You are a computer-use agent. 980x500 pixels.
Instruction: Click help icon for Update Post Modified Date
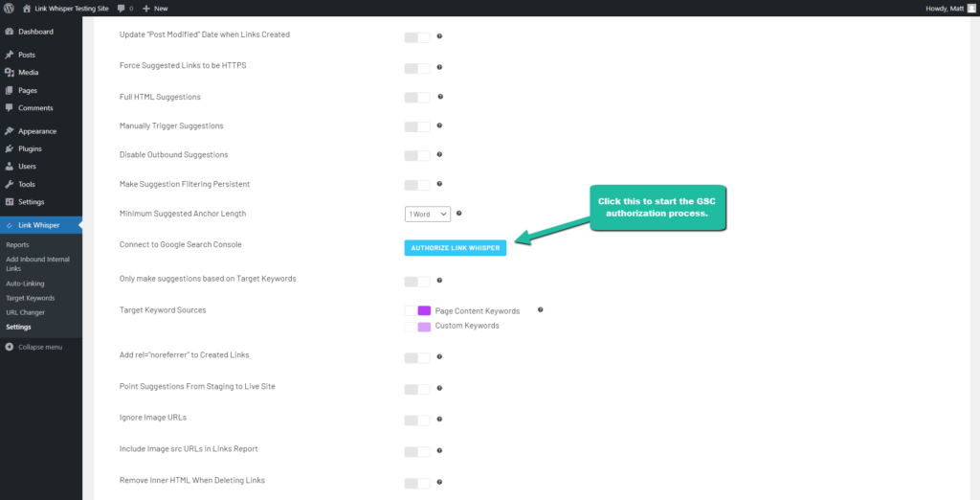[439, 36]
